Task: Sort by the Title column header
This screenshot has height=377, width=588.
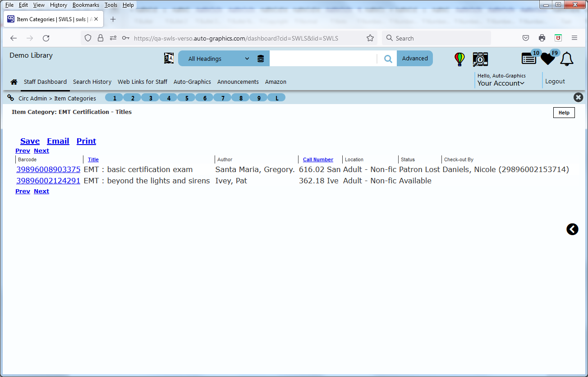Action: [x=93, y=159]
